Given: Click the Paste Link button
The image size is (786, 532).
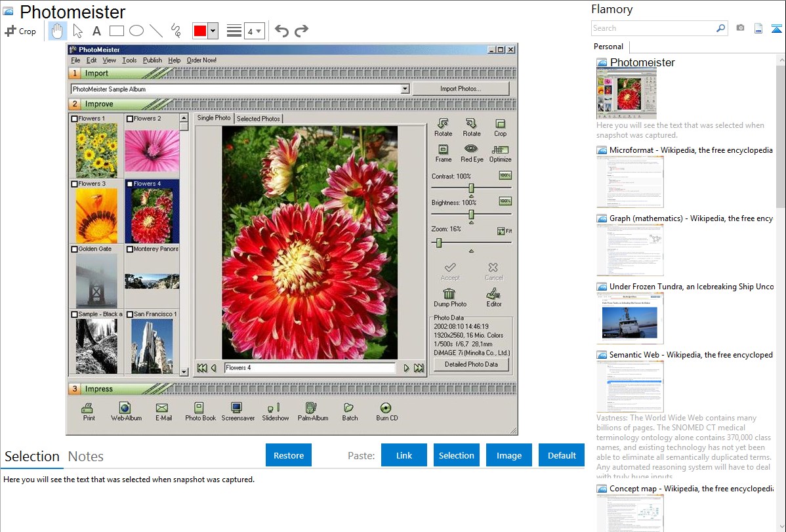Looking at the screenshot, I should 403,455.
